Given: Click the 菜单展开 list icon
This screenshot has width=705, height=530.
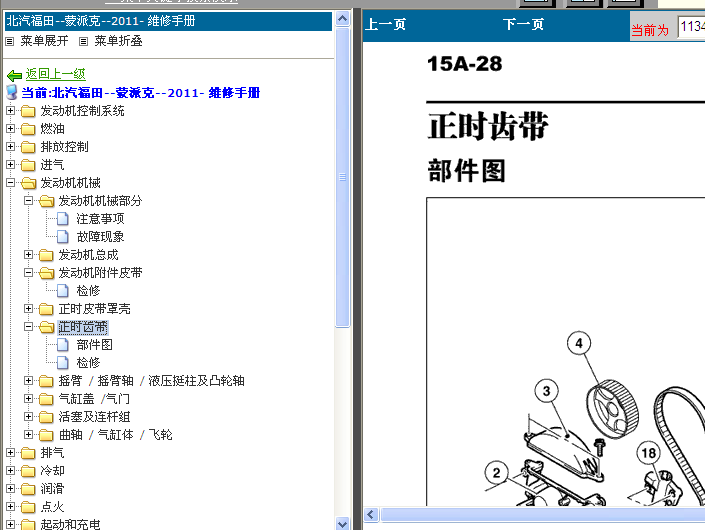Looking at the screenshot, I should [x=9, y=42].
